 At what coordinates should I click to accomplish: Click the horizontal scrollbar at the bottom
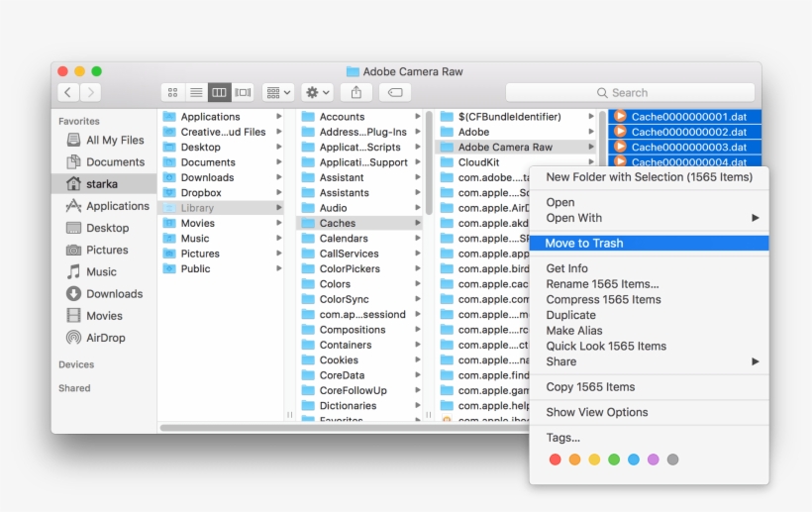tap(345, 428)
